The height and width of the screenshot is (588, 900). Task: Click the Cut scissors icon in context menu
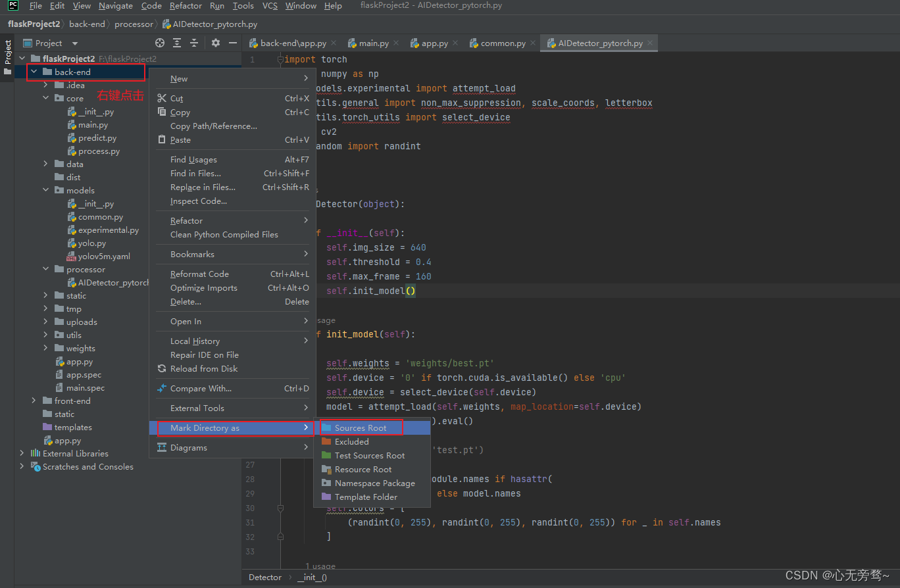click(x=162, y=97)
